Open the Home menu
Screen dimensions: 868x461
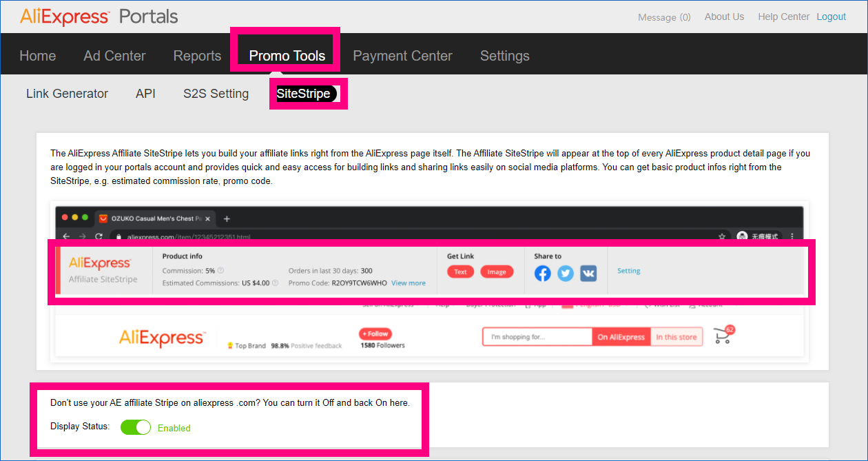point(38,56)
